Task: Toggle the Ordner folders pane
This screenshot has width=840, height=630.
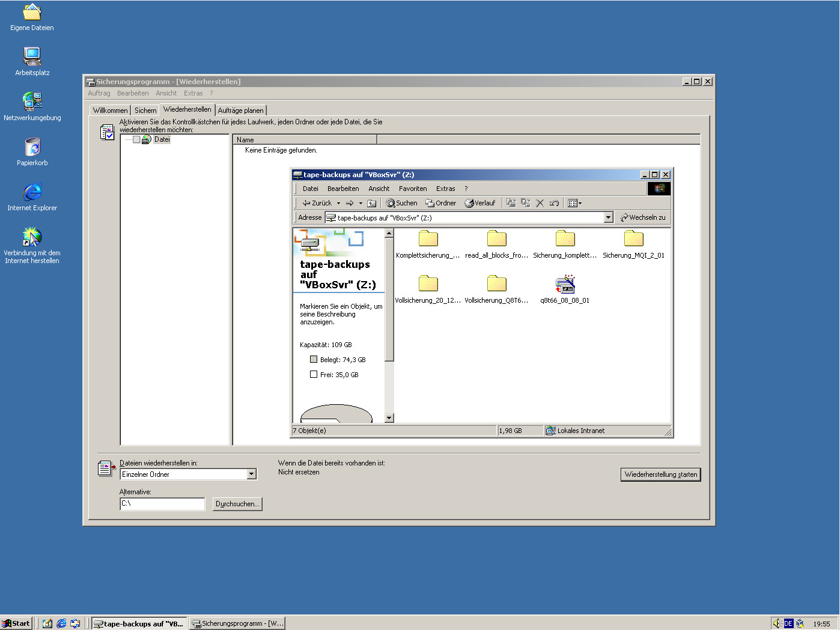Action: click(440, 204)
